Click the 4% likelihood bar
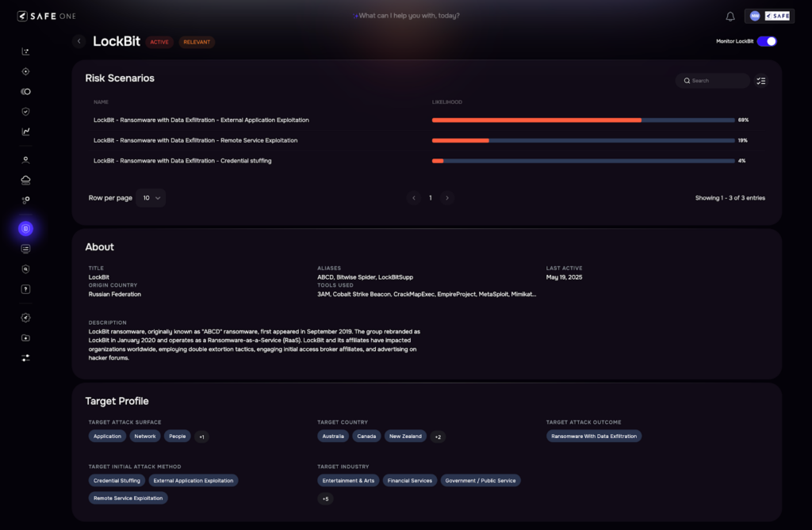812x530 pixels. 583,161
